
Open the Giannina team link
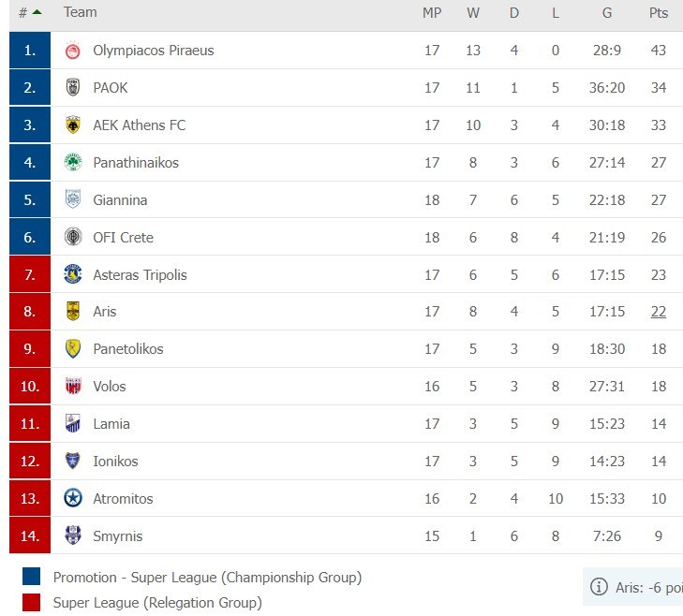click(120, 200)
